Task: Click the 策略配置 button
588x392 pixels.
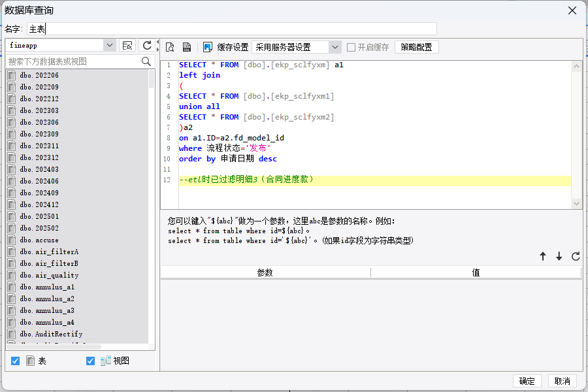Action: tap(416, 47)
